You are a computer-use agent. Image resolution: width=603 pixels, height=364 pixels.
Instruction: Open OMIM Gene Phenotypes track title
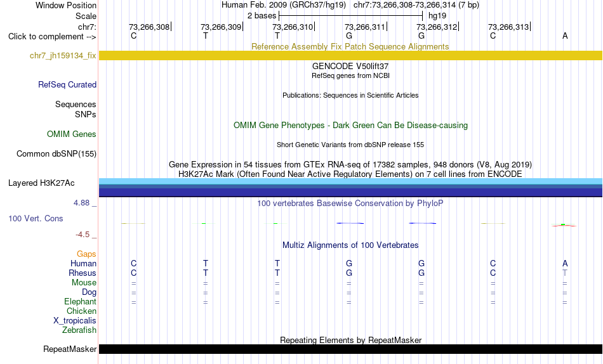pos(350,126)
